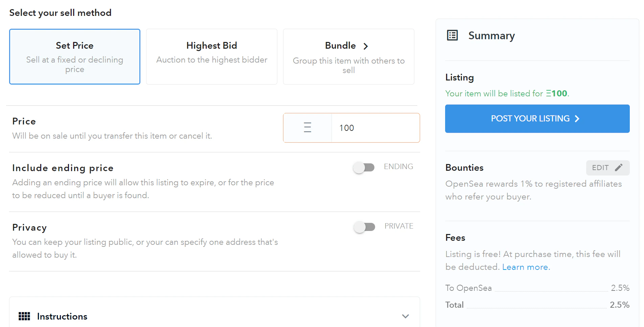This screenshot has height=327, width=644.
Task: Click the chevron arrow next to Bundle
Action: click(366, 46)
